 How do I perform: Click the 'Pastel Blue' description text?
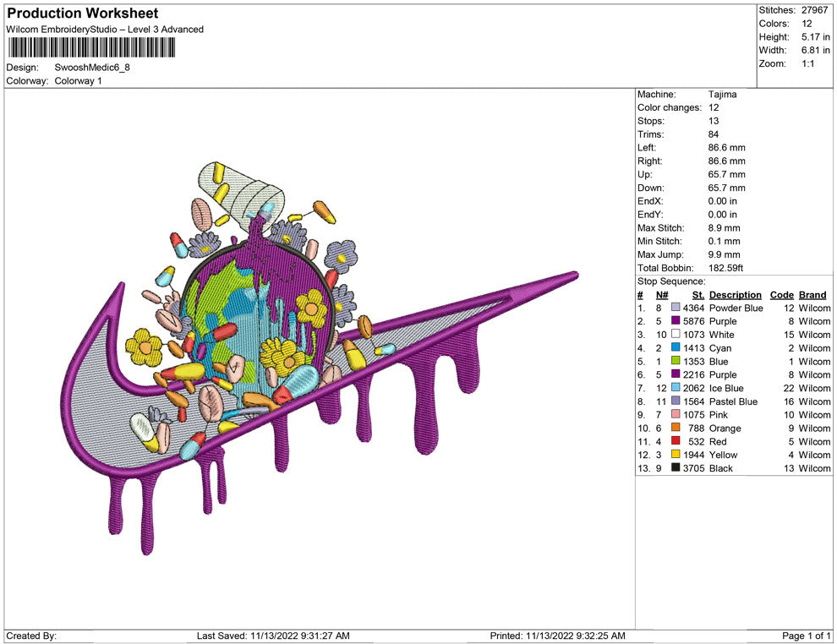[x=733, y=401]
